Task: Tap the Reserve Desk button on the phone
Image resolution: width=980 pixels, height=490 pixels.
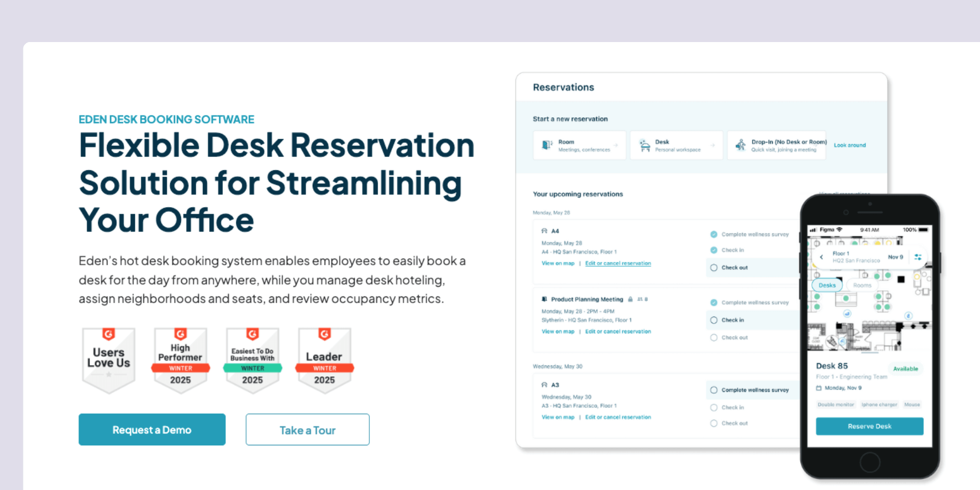Action: tap(869, 426)
